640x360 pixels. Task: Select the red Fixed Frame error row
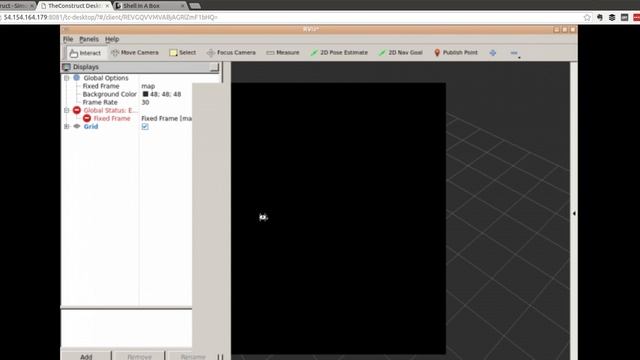click(x=112, y=118)
